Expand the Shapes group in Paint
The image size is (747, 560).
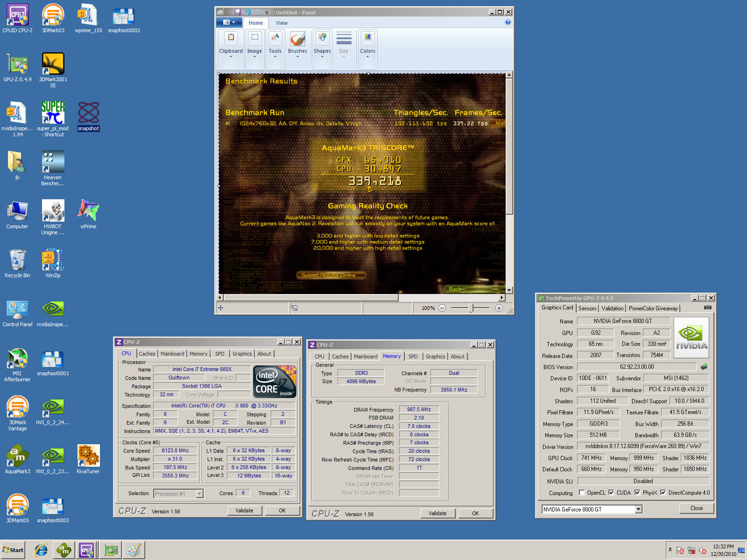(x=322, y=49)
